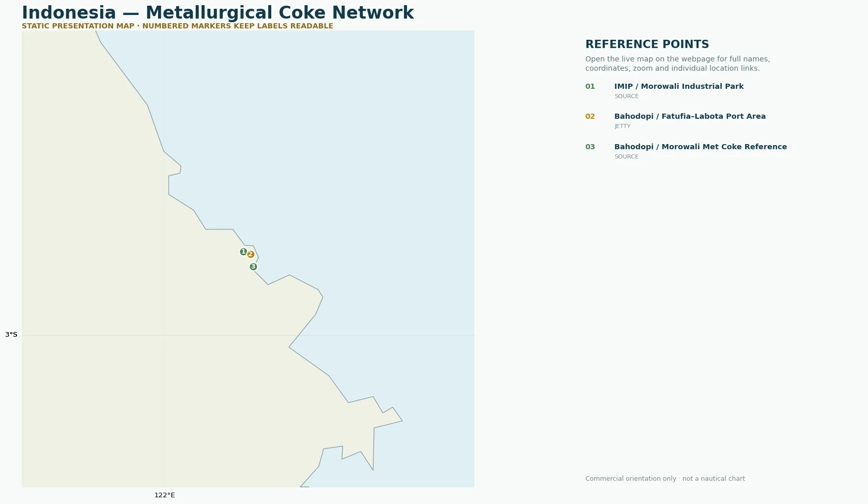Click orange legend number 02
The height and width of the screenshot is (504, 868).
(590, 117)
